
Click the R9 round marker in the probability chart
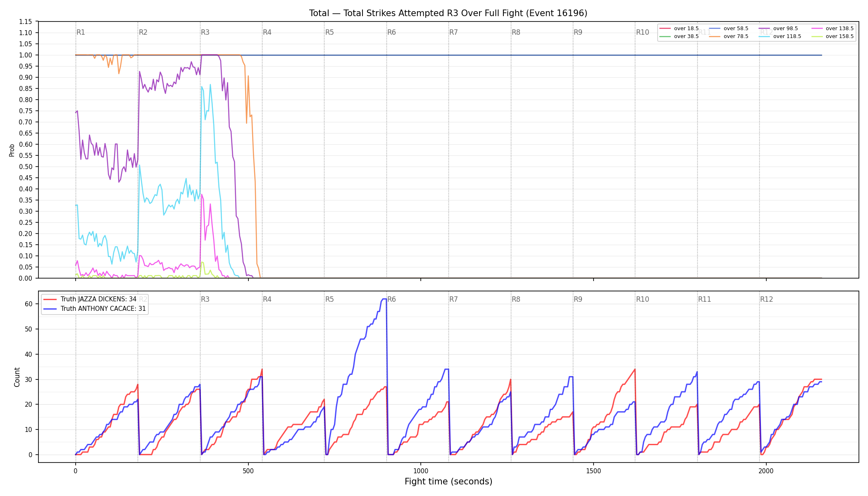coord(578,32)
